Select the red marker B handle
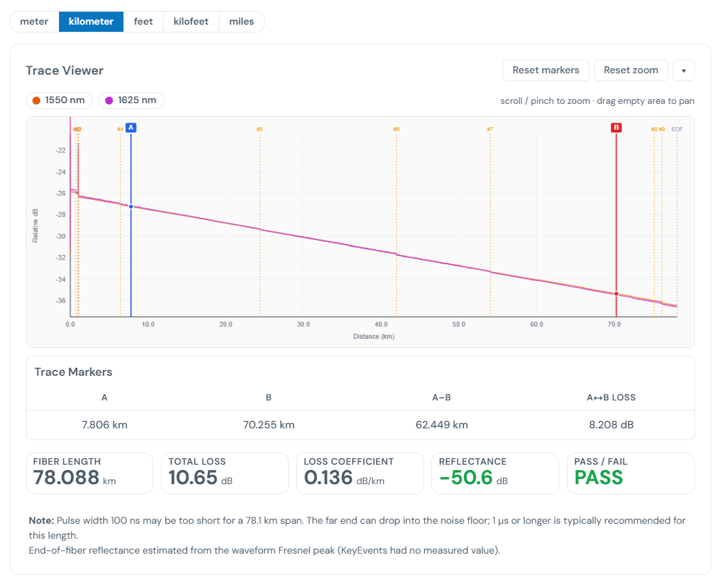 pyautogui.click(x=616, y=128)
